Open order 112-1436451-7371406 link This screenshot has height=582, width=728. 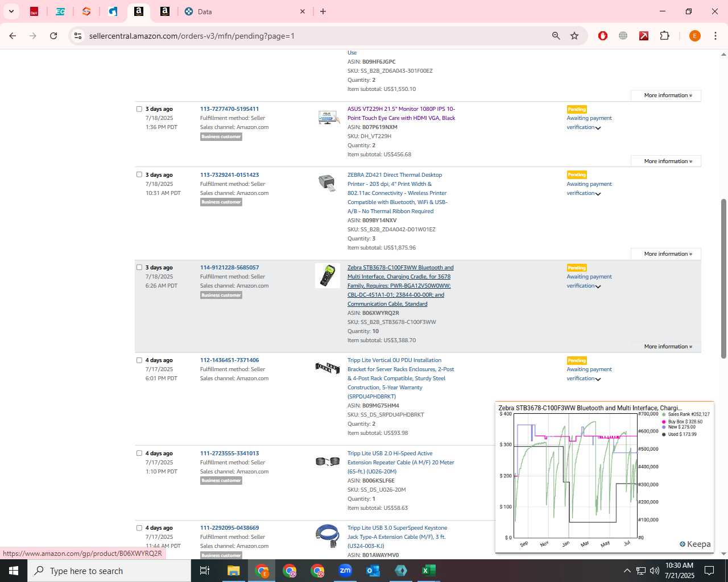229,360
